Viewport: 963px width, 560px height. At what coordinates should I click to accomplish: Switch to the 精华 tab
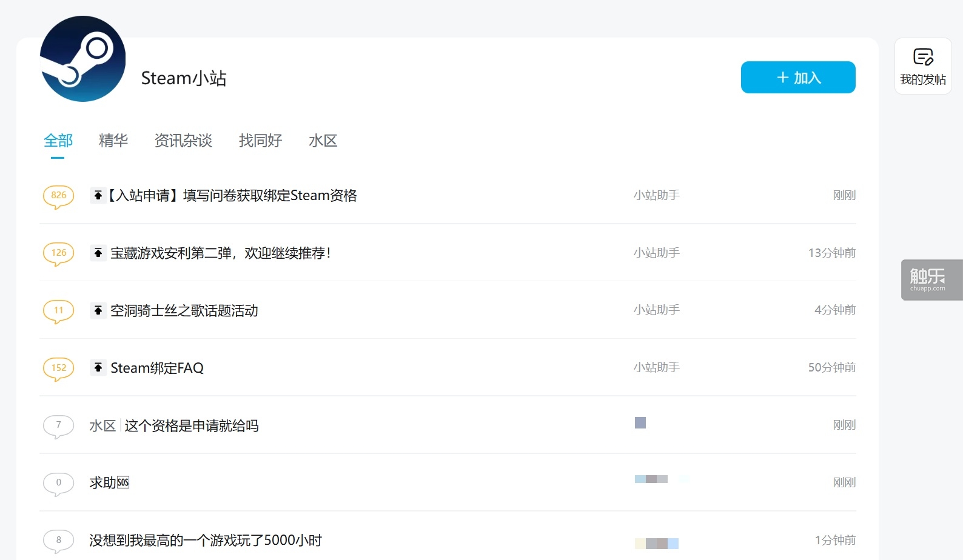tap(113, 141)
